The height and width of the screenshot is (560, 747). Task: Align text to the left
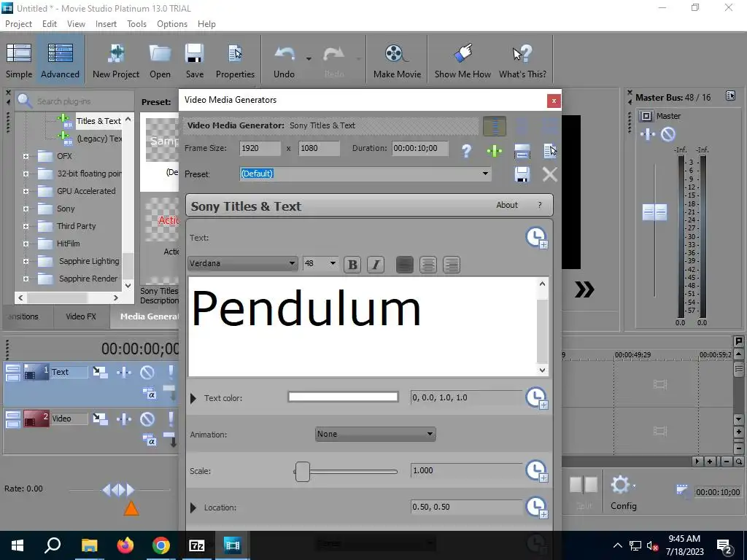404,265
